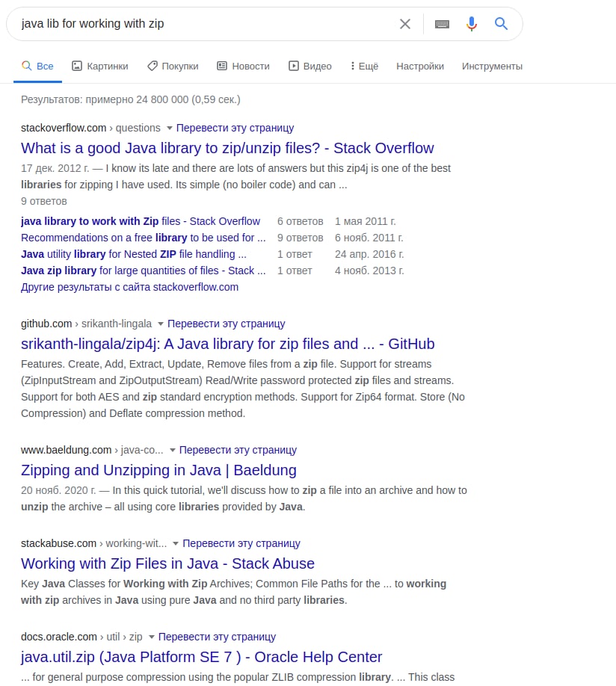Open 'java library to work with Zip files' sublink
Screen dimensions: 616x686
click(x=141, y=221)
